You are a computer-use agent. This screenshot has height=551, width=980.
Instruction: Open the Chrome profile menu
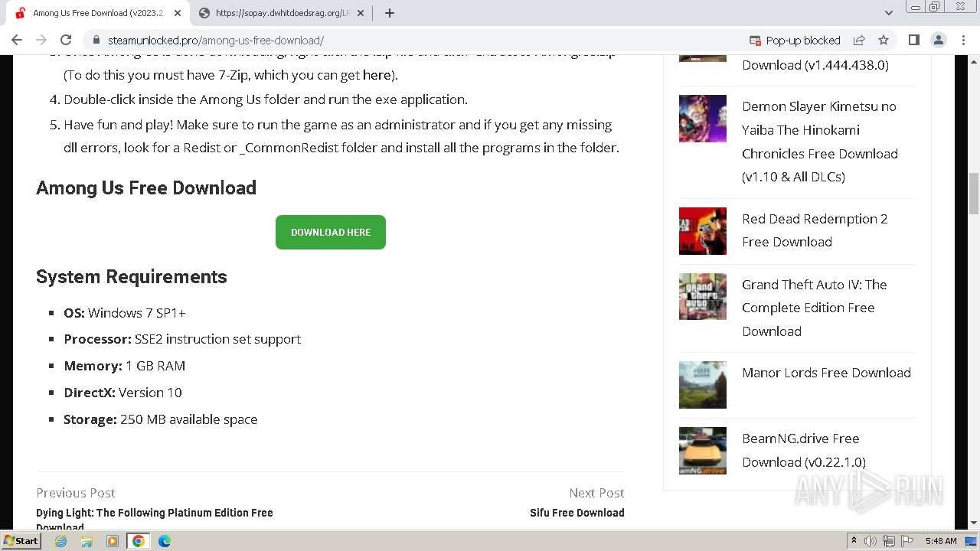938,40
